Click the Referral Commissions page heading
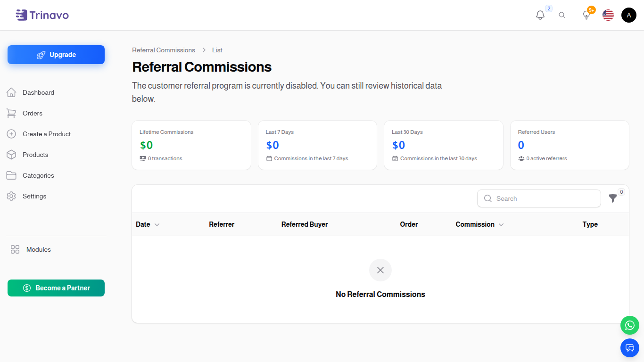 click(202, 67)
